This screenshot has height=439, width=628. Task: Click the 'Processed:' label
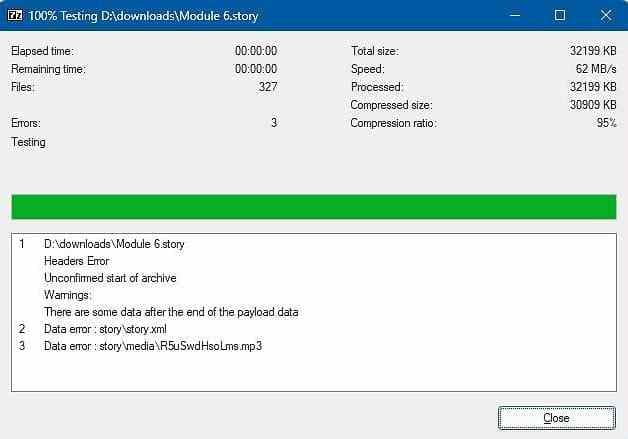tap(377, 87)
